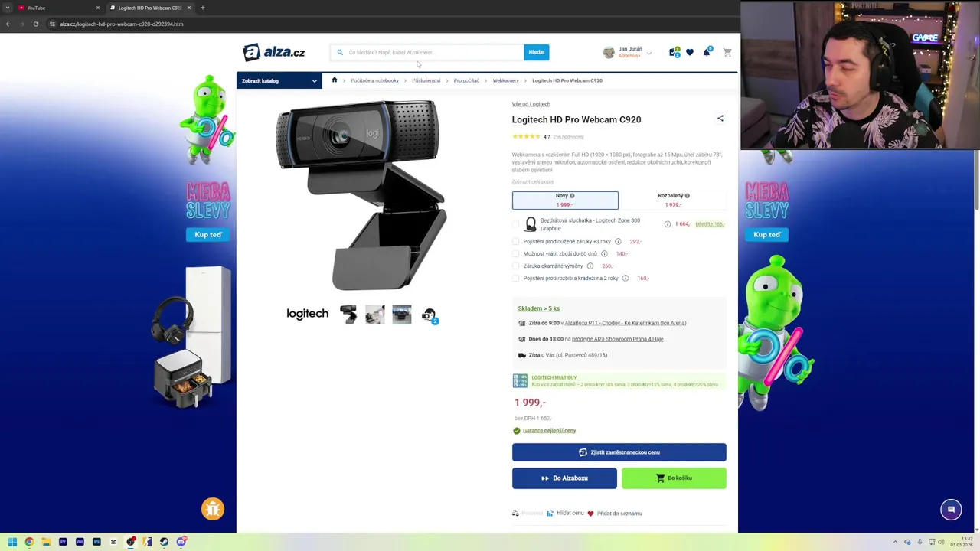Open the orders clipboard icon in header
Viewport: 980px width, 551px height.
(x=674, y=52)
